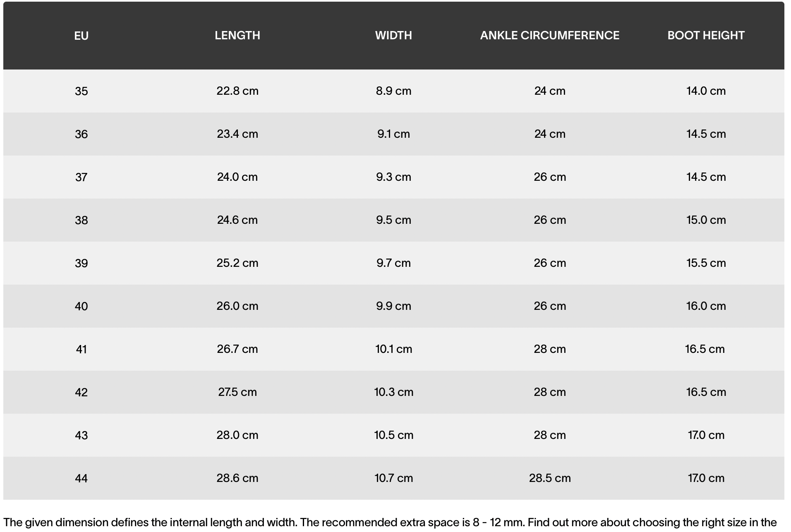Click the WIDTH column header
The height and width of the screenshot is (532, 791).
393,36
